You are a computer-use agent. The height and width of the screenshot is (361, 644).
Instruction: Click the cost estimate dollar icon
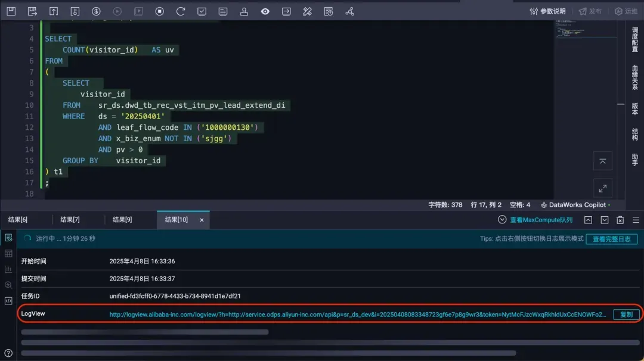click(x=96, y=11)
